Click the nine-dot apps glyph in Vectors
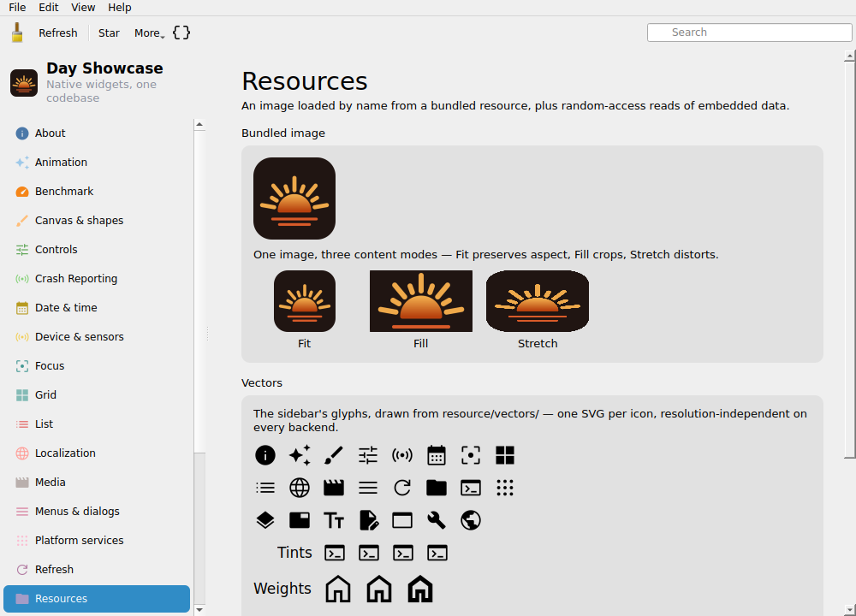 (x=505, y=488)
